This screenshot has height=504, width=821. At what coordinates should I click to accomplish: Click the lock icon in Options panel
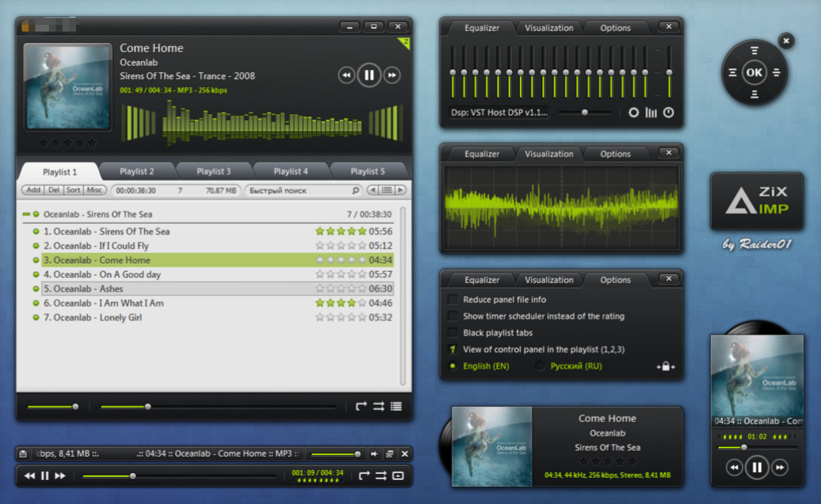click(x=665, y=367)
